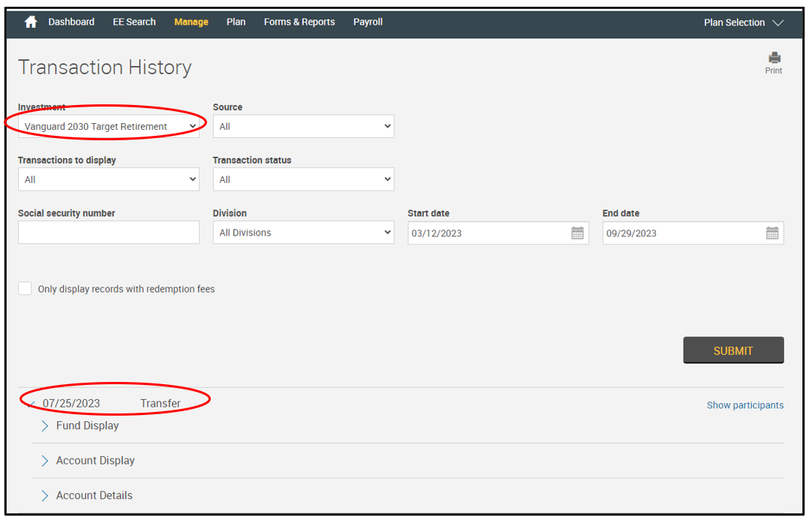
Task: Click the Social security number field
Action: coord(109,233)
